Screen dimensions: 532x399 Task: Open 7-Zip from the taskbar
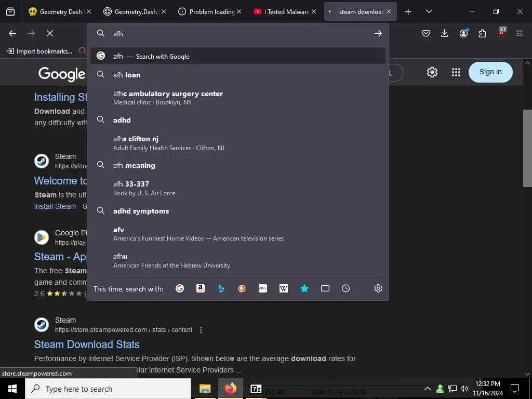coord(256,389)
